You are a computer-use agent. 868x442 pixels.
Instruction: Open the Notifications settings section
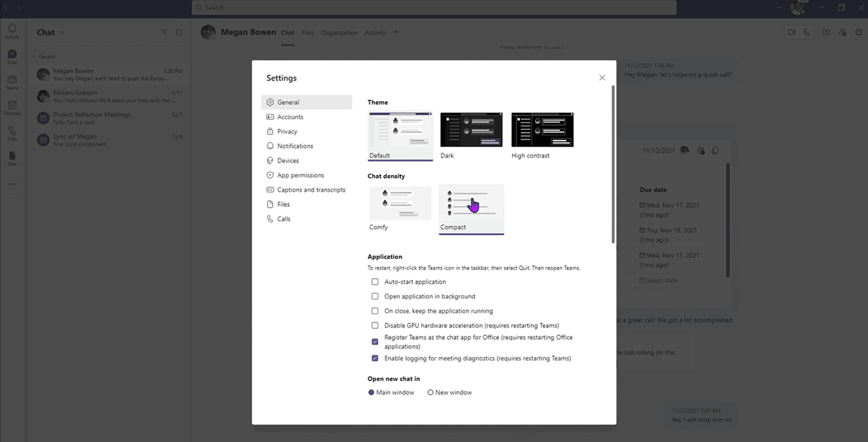pyautogui.click(x=306, y=146)
